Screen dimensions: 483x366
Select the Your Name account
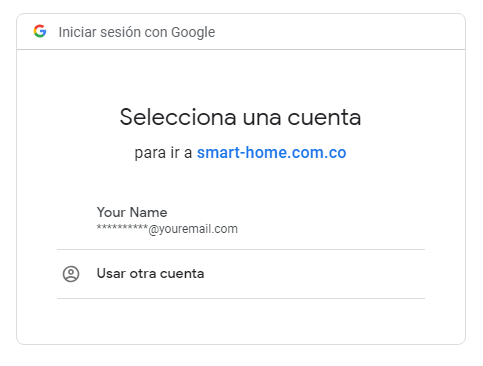click(241, 221)
